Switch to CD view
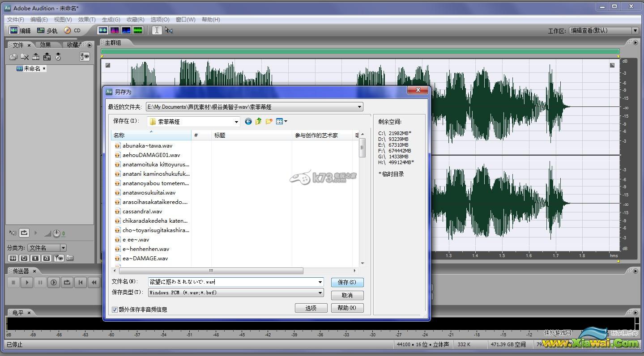The image size is (644, 356). pyautogui.click(x=72, y=30)
